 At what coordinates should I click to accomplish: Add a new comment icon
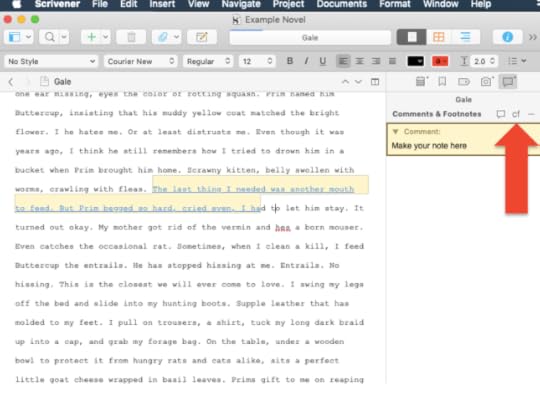click(501, 114)
